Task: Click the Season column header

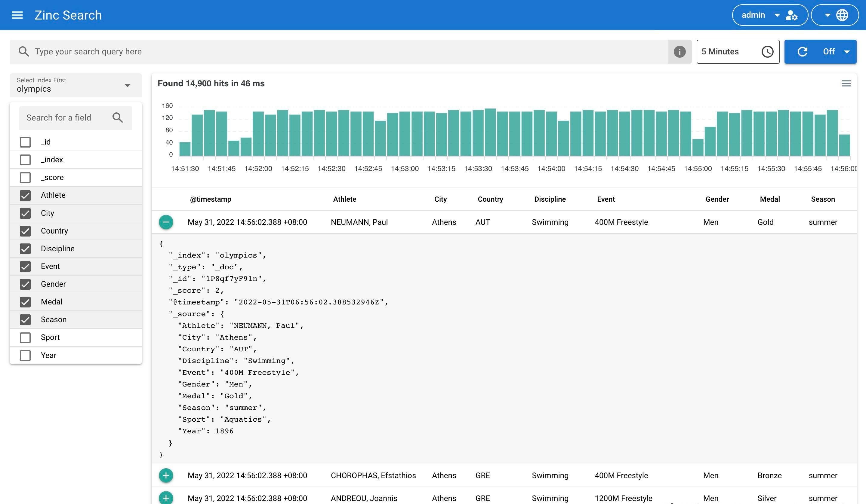Action: (823, 199)
